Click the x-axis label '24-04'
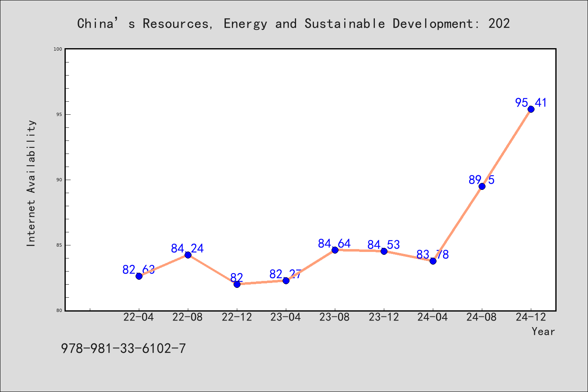The height and width of the screenshot is (392, 588). tap(433, 317)
